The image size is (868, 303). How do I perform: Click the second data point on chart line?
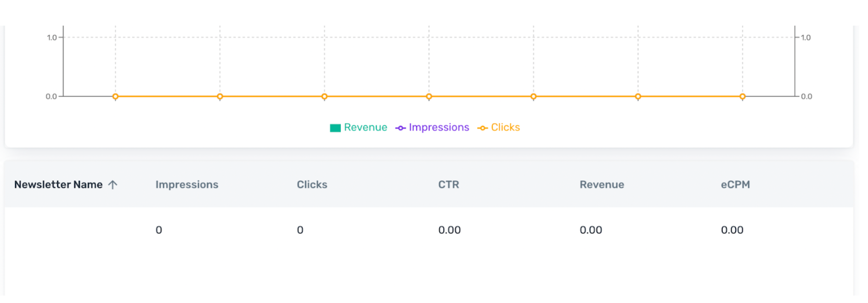click(220, 96)
